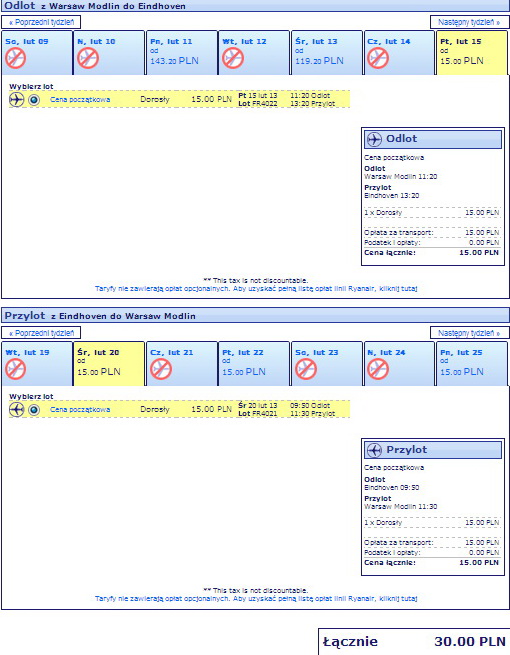510x655 pixels.
Task: Click the plane icon in Odlot summary header
Action: point(374,139)
